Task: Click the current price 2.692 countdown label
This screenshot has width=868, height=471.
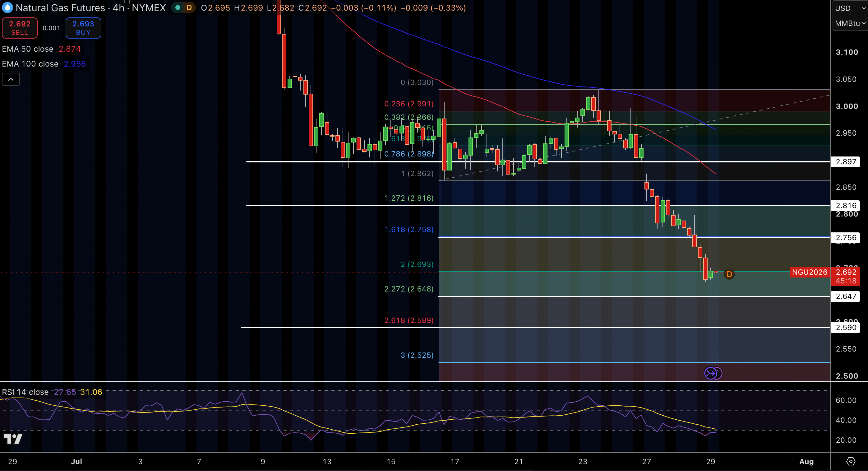Action: coord(846,277)
